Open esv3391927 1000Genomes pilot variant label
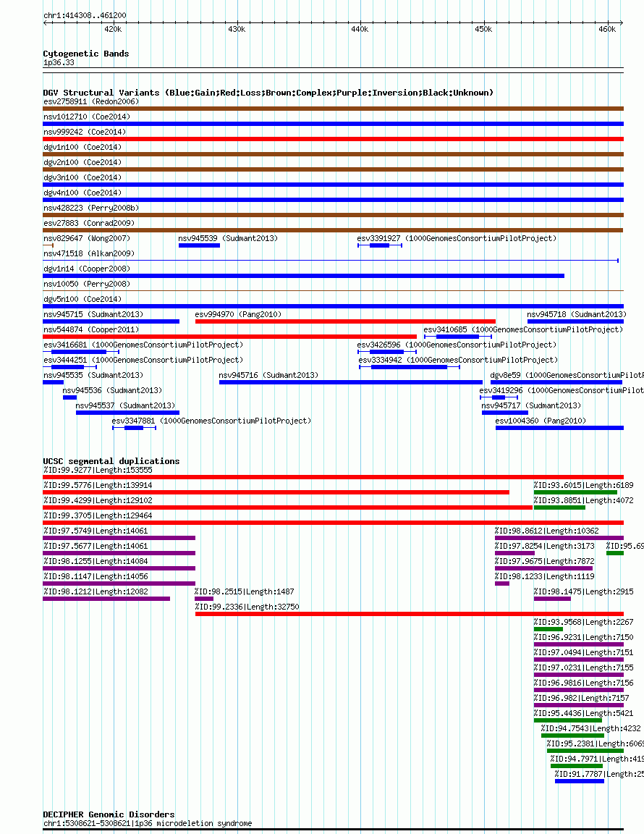The width and height of the screenshot is (644, 834). point(457,239)
